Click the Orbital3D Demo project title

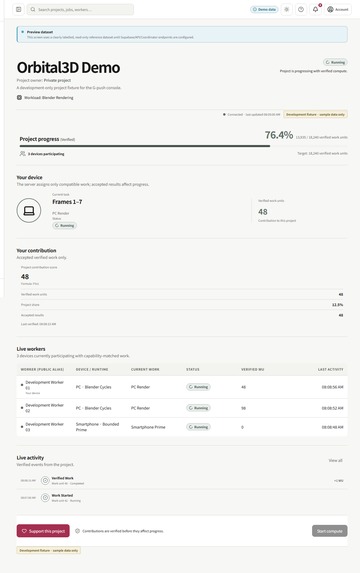click(x=68, y=68)
